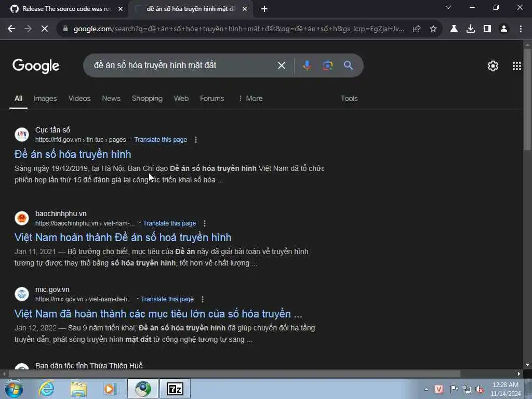532x399 pixels.
Task: Switch to Images results
Action: 45,98
